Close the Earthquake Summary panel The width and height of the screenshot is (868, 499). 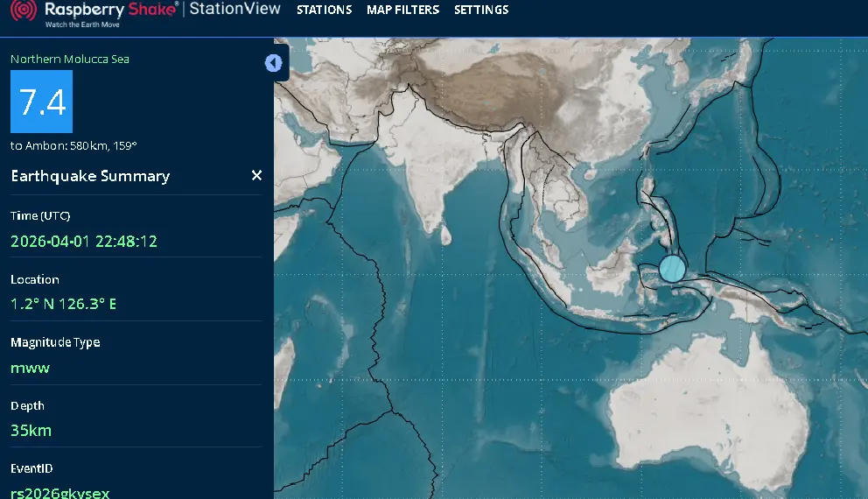tap(256, 176)
